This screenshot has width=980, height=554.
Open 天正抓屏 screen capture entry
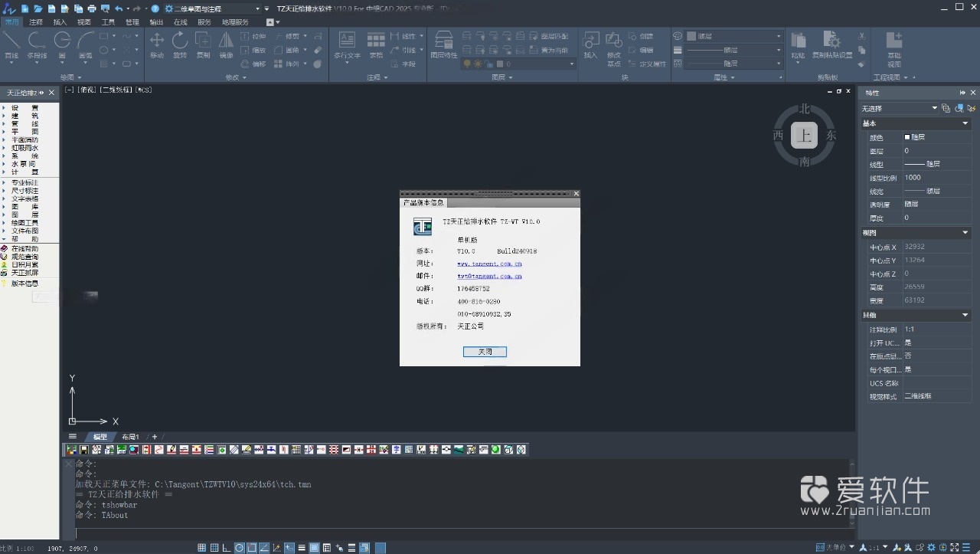[24, 273]
